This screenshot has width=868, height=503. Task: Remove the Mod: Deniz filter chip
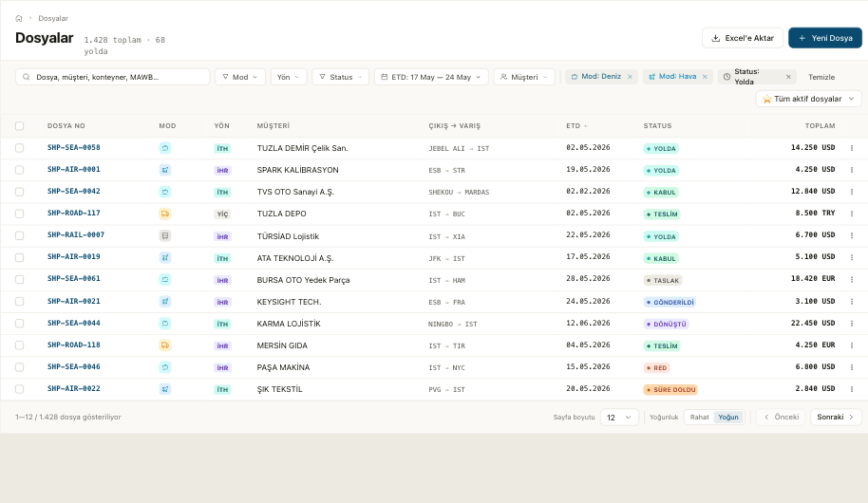630,77
